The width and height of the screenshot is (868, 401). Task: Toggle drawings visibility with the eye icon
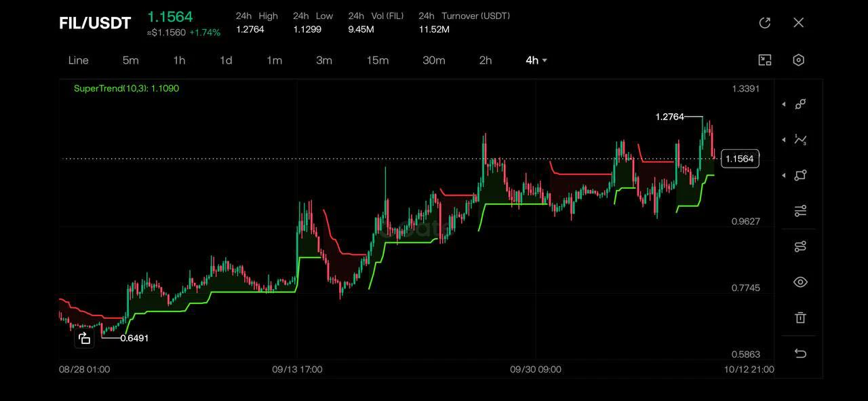[801, 282]
